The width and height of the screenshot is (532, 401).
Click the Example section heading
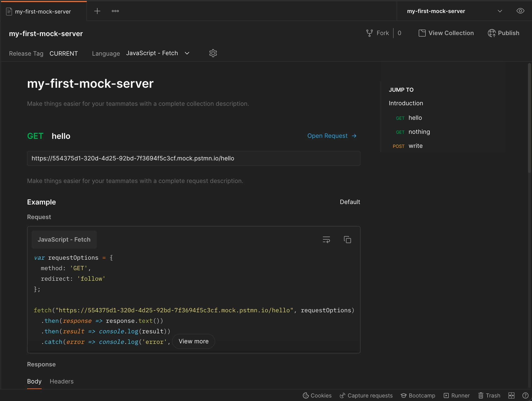tap(41, 202)
